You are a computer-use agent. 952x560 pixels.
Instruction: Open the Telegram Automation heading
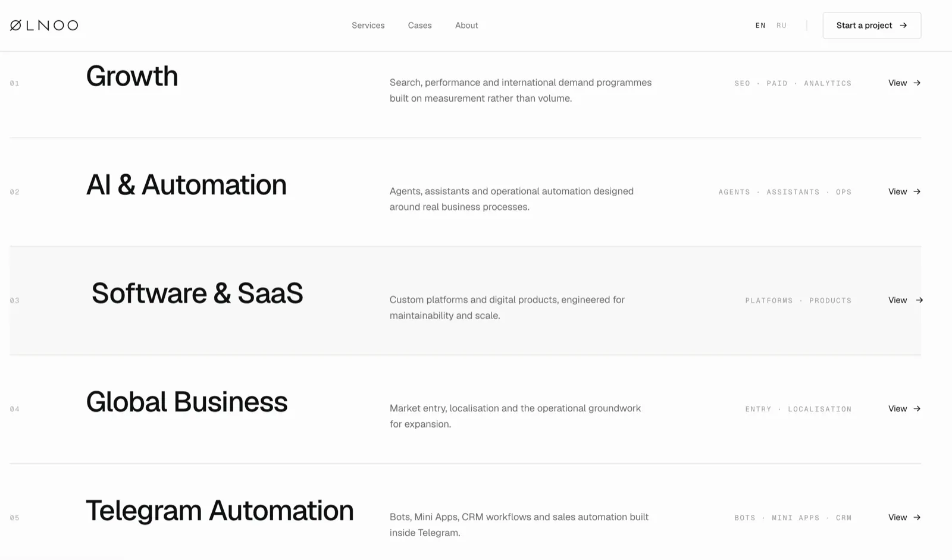click(x=220, y=511)
